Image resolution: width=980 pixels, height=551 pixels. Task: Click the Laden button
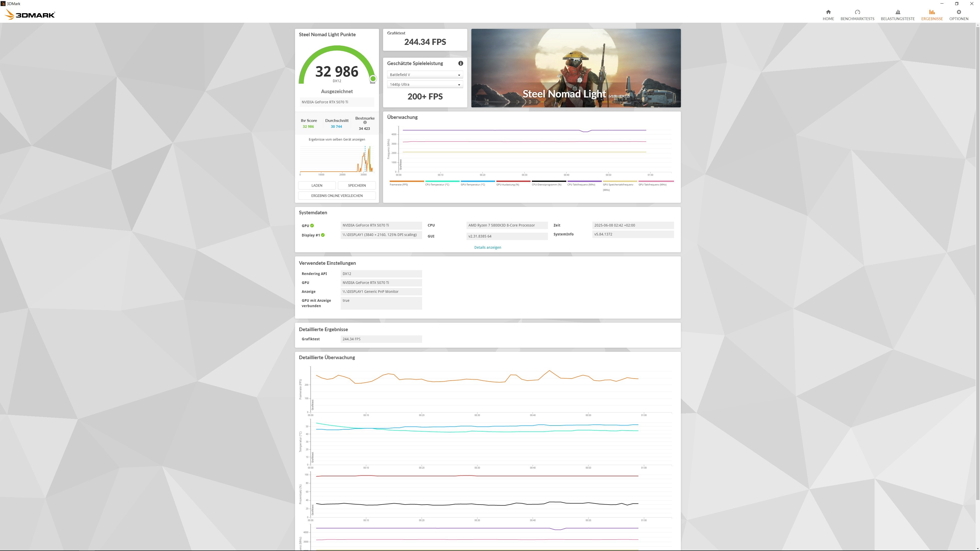pos(316,185)
